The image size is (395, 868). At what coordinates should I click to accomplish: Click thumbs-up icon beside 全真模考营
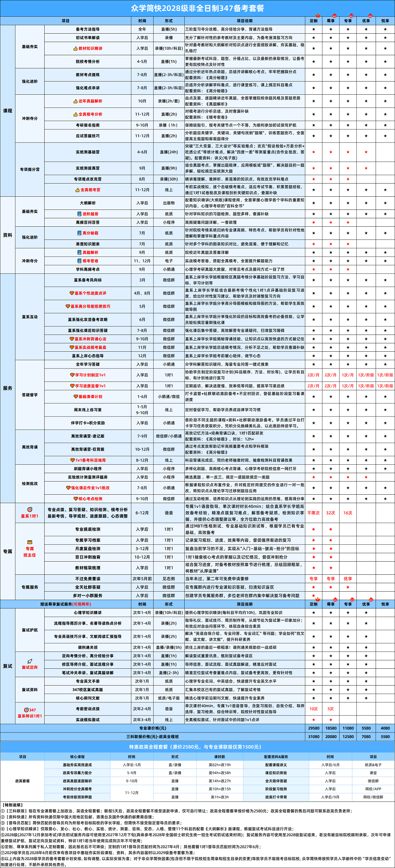[77, 190]
